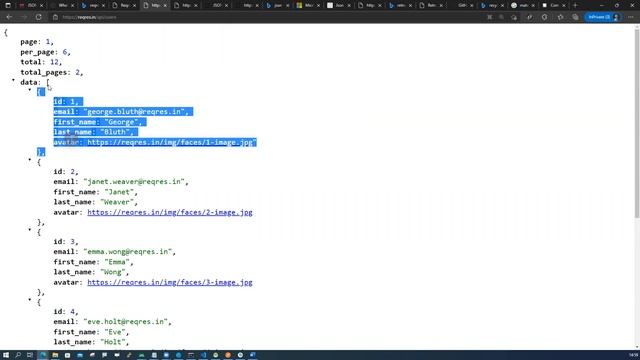Click the 'total_pages: 2' line

click(52, 72)
